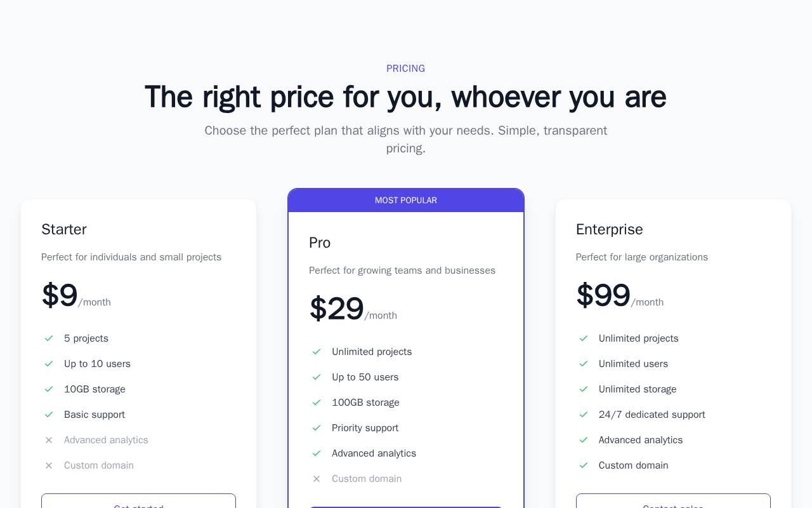Click the "Enterprise" plan title
This screenshot has width=812, height=508.
pyautogui.click(x=609, y=229)
